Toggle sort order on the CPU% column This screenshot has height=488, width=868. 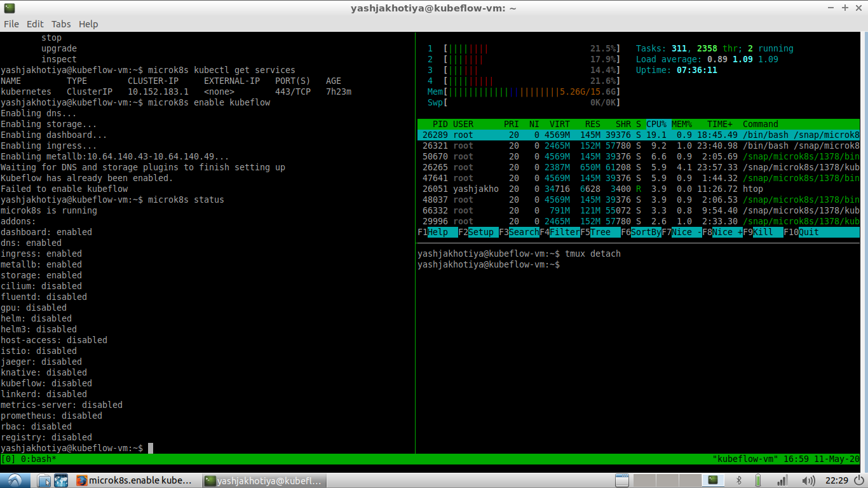pyautogui.click(x=658, y=124)
